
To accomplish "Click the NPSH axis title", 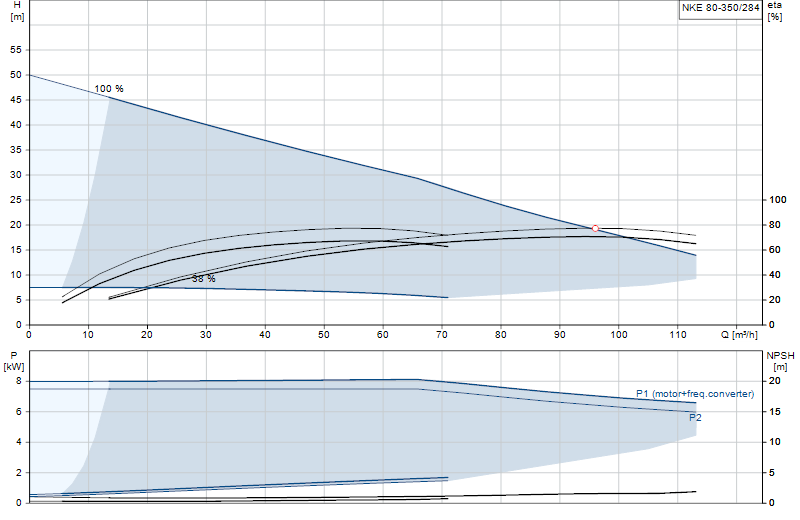I will pyautogui.click(x=780, y=356).
